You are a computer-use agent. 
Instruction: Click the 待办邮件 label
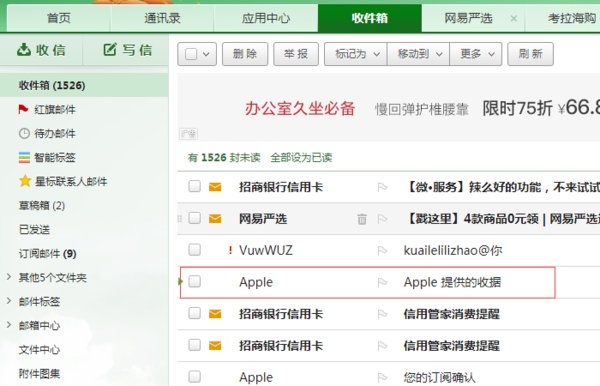coord(55,134)
